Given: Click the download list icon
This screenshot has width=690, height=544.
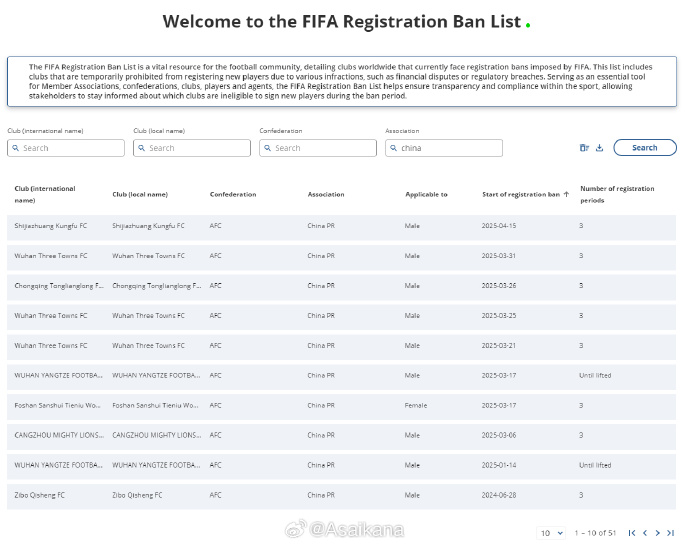Looking at the screenshot, I should [599, 148].
